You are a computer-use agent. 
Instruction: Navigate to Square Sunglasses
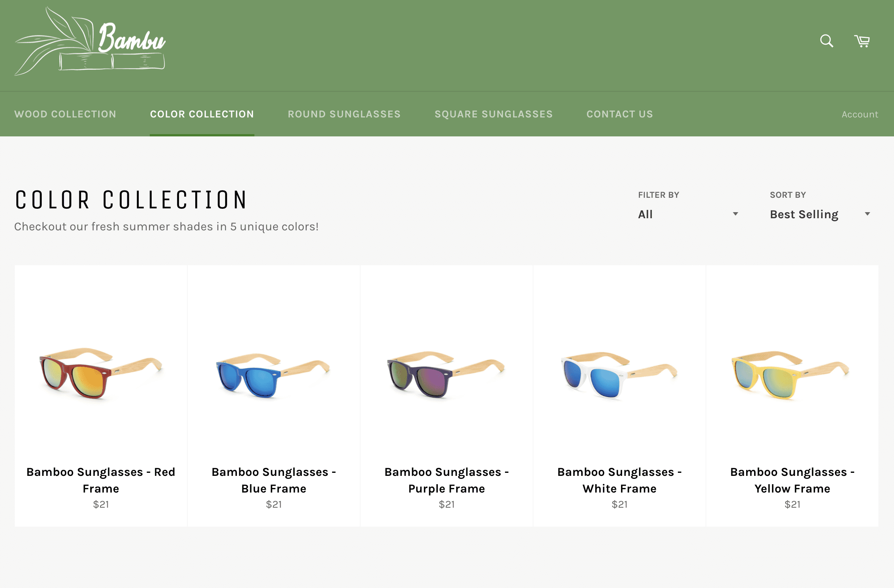tap(493, 114)
